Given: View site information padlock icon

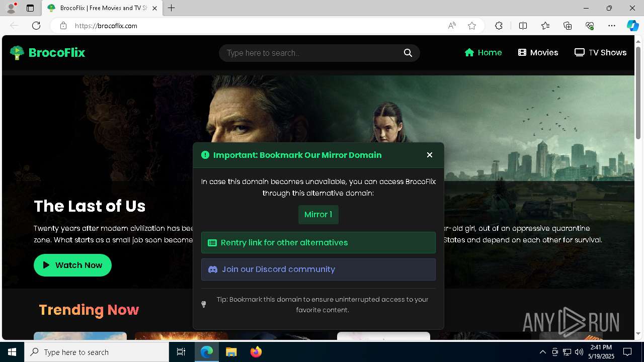Looking at the screenshot, I should 63,26.
